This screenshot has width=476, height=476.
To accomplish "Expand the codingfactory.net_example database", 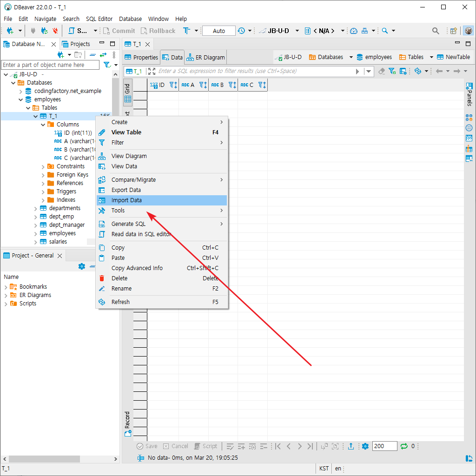I will tap(20, 91).
